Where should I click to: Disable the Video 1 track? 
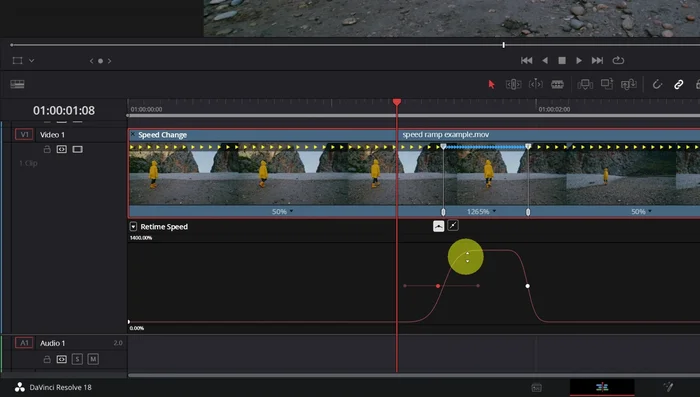[78, 149]
